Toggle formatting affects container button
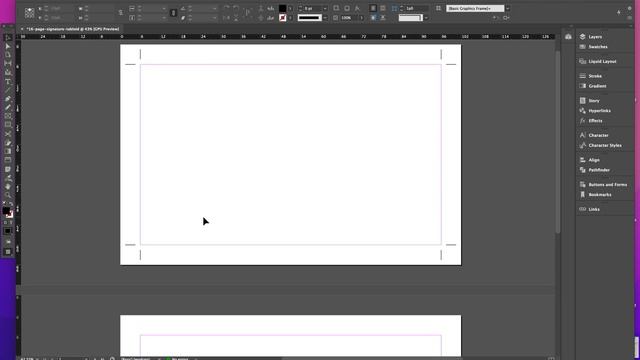 coord(5,222)
